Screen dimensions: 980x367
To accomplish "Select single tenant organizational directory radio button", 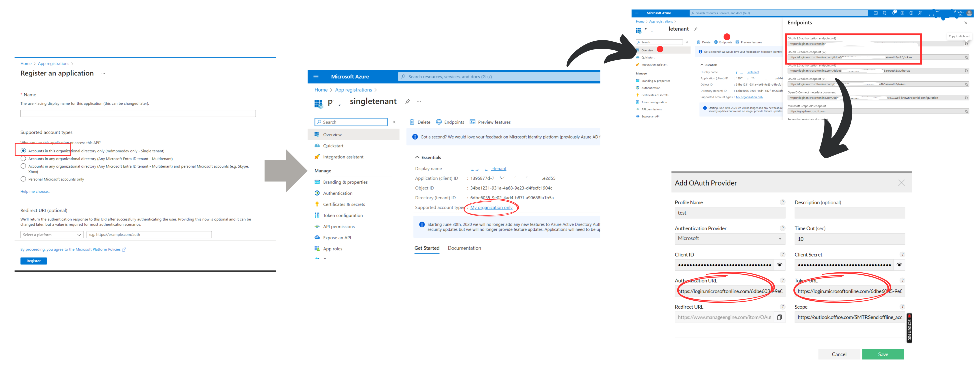I will pyautogui.click(x=24, y=151).
